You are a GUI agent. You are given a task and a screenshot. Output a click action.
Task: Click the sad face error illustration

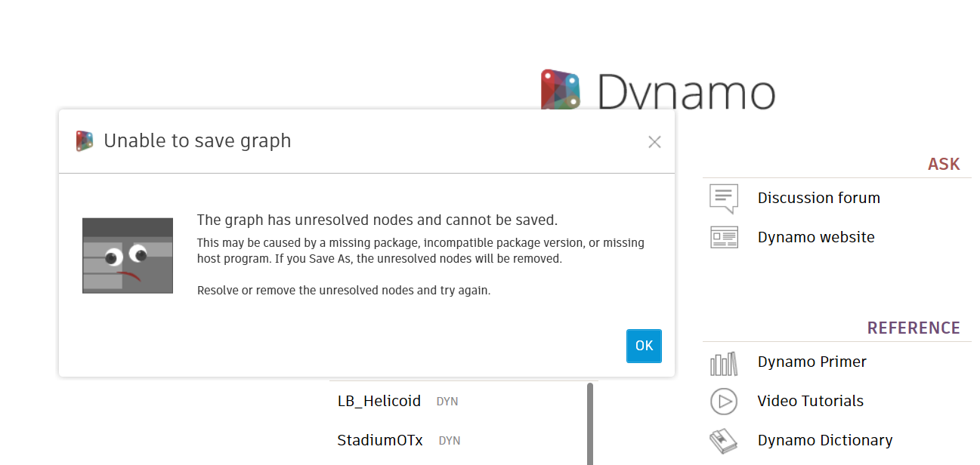127,255
